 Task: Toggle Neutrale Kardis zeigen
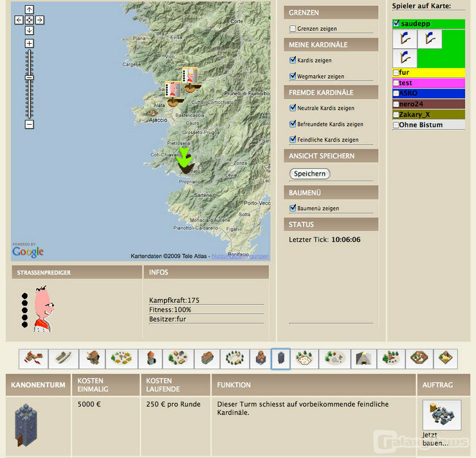(x=293, y=108)
